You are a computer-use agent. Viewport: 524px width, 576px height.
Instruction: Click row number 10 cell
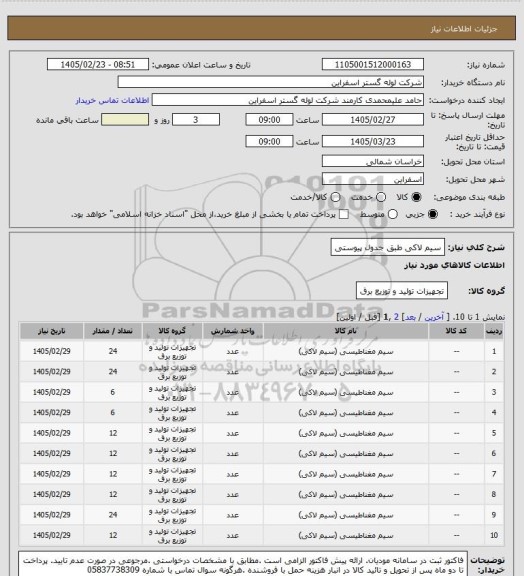point(494,536)
